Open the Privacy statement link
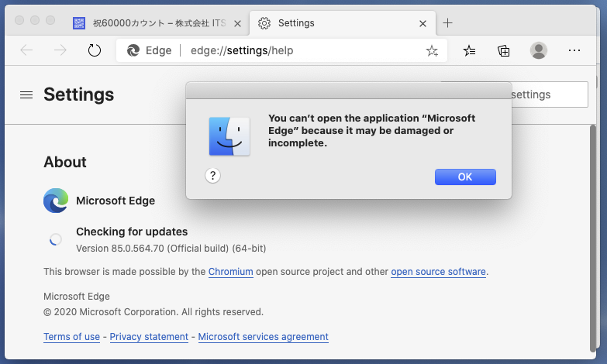The image size is (607, 364). point(149,337)
